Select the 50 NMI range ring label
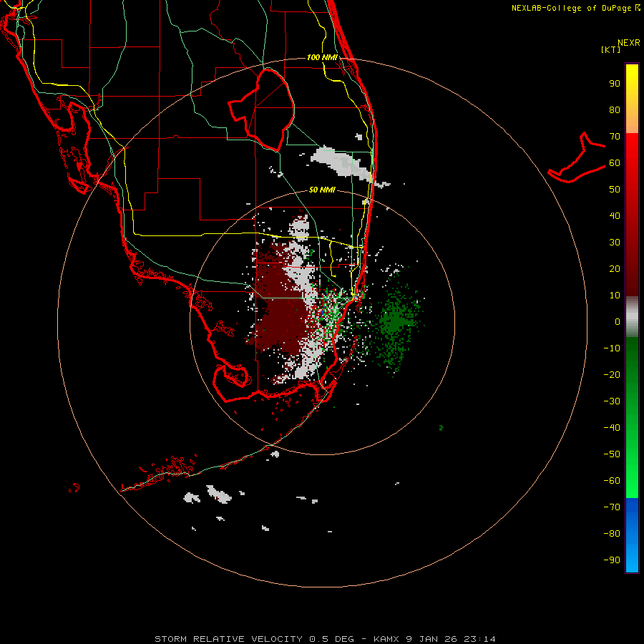644x644 pixels. coord(322,190)
